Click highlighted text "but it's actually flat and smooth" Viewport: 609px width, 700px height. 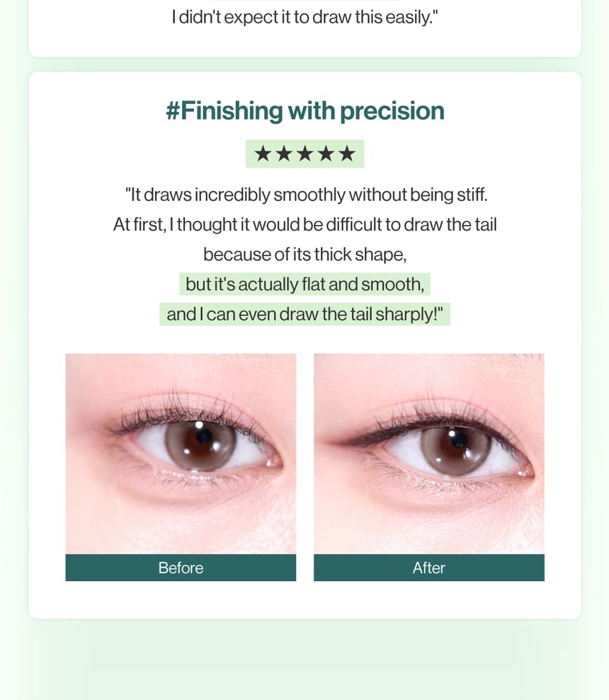pyautogui.click(x=304, y=284)
